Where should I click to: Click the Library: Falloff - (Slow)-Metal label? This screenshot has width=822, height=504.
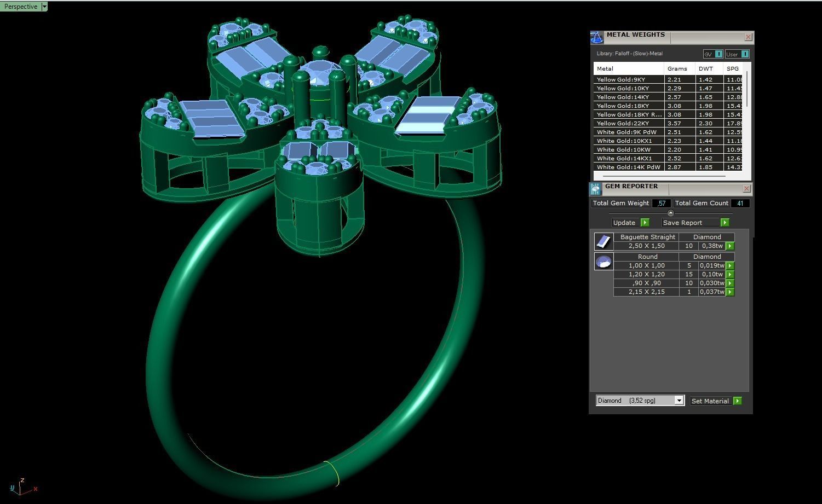(630, 54)
